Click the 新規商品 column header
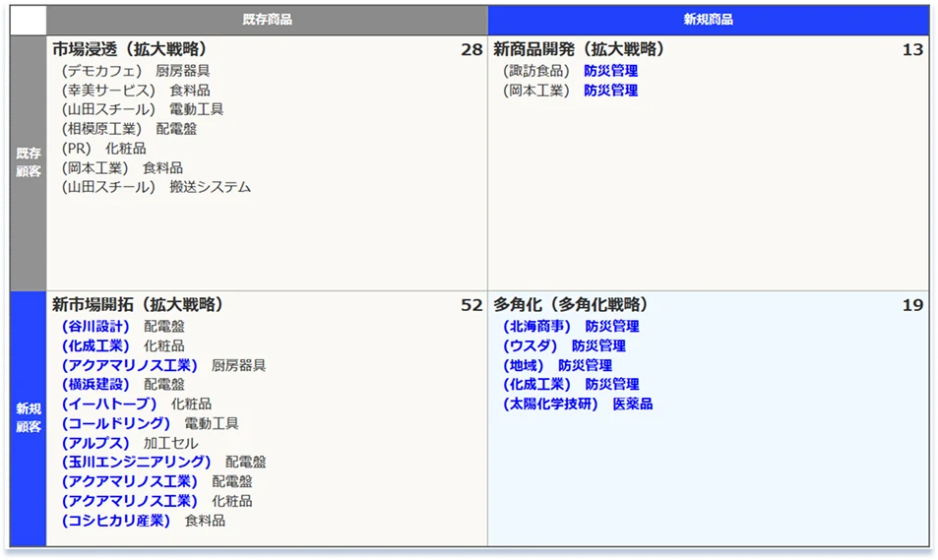 click(709, 20)
